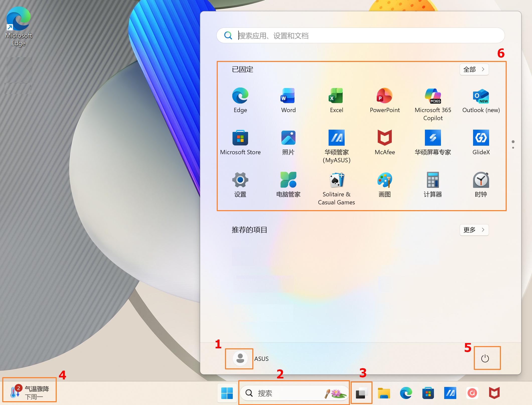Open Solitaire & Casual Games
Screen dimensions: 532x405
pyautogui.click(x=336, y=180)
